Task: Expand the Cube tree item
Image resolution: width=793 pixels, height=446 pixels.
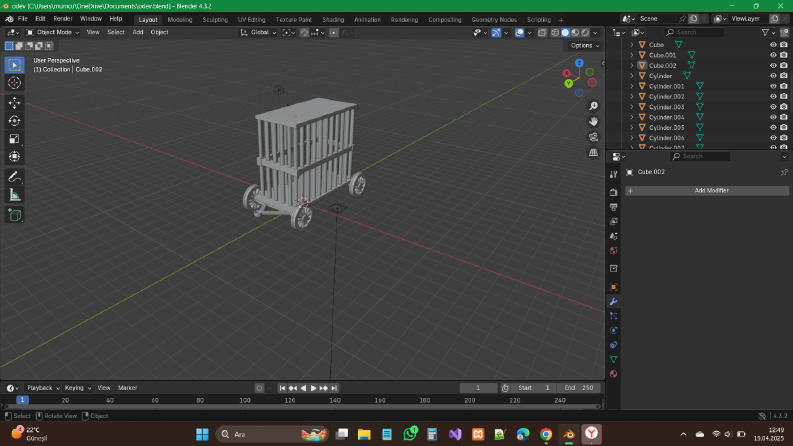Action: click(632, 44)
